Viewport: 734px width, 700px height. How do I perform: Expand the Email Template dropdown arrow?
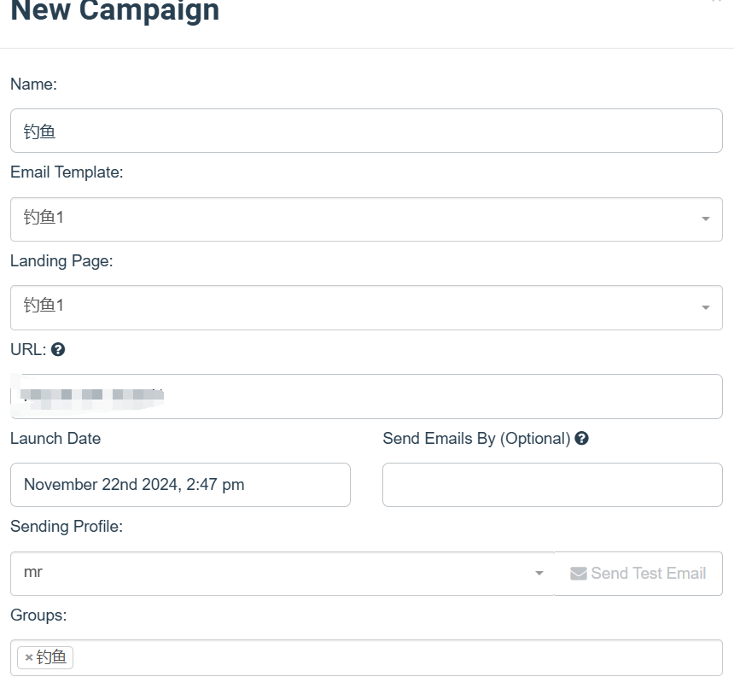coord(706,219)
